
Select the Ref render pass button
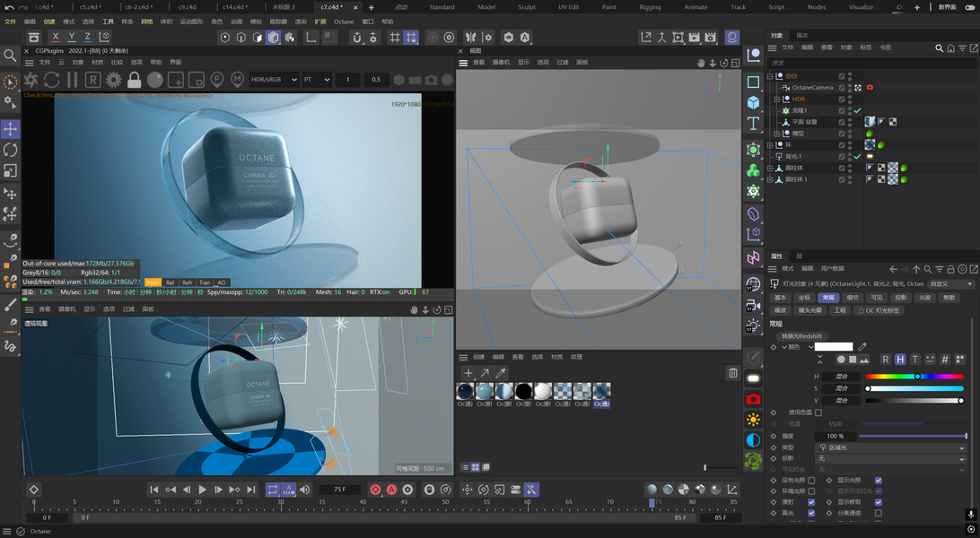click(x=170, y=282)
